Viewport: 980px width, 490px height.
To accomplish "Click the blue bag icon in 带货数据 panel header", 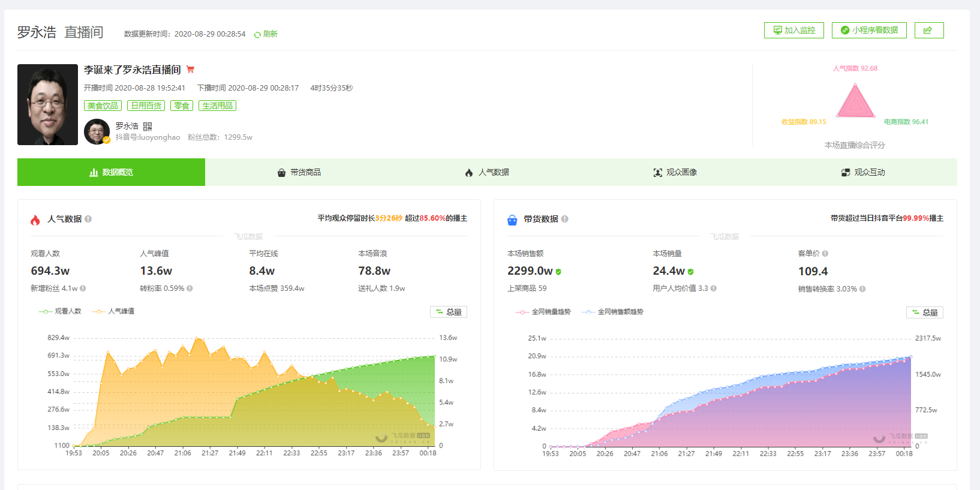I will point(512,220).
